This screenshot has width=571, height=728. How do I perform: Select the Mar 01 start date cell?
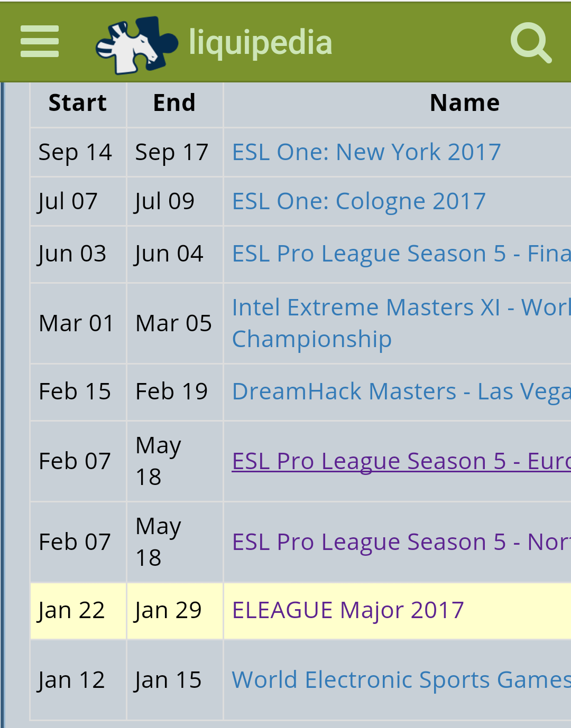pos(78,323)
